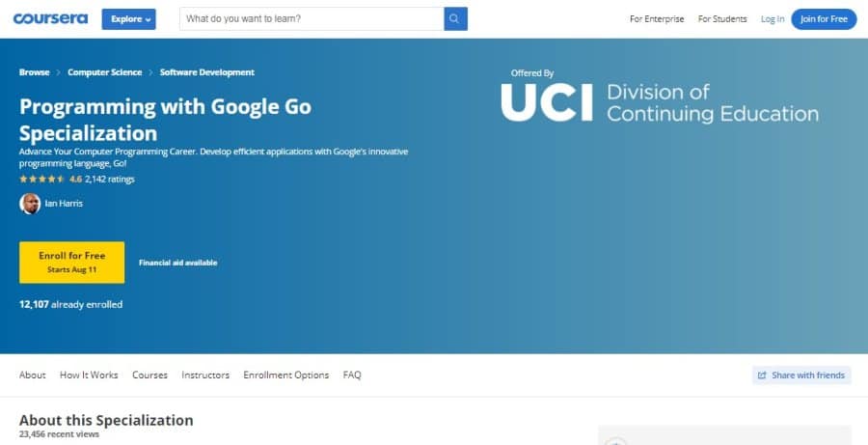Click 'Financial aid available'
This screenshot has height=445, width=868.
(x=177, y=263)
